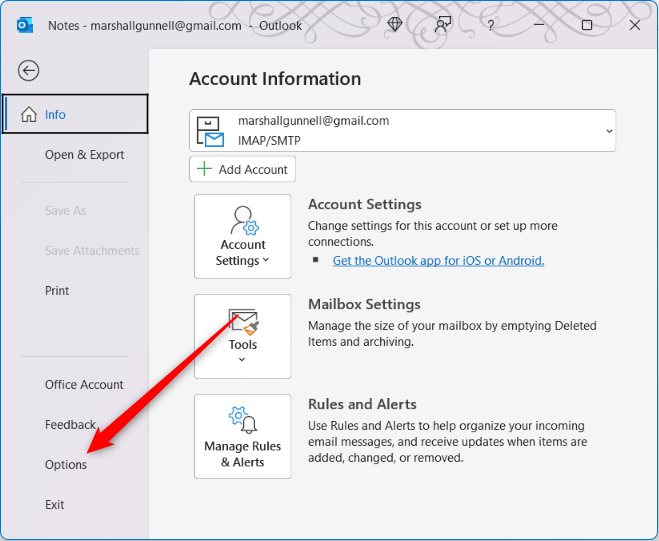Open the Get the Outlook app link
659x541 pixels.
point(438,261)
